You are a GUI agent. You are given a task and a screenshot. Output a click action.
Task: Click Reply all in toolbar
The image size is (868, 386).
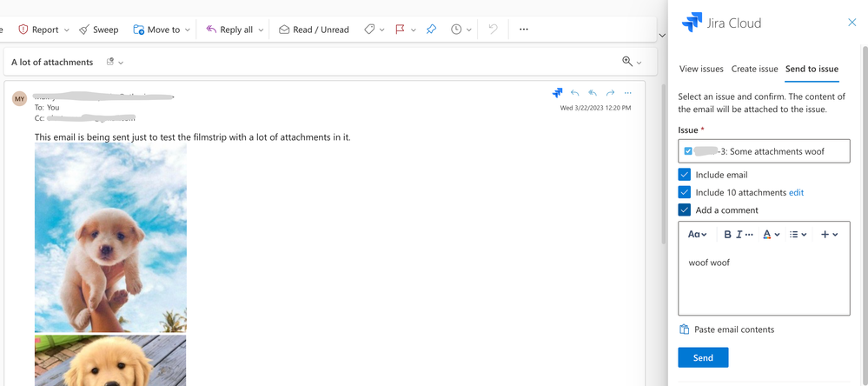point(229,30)
